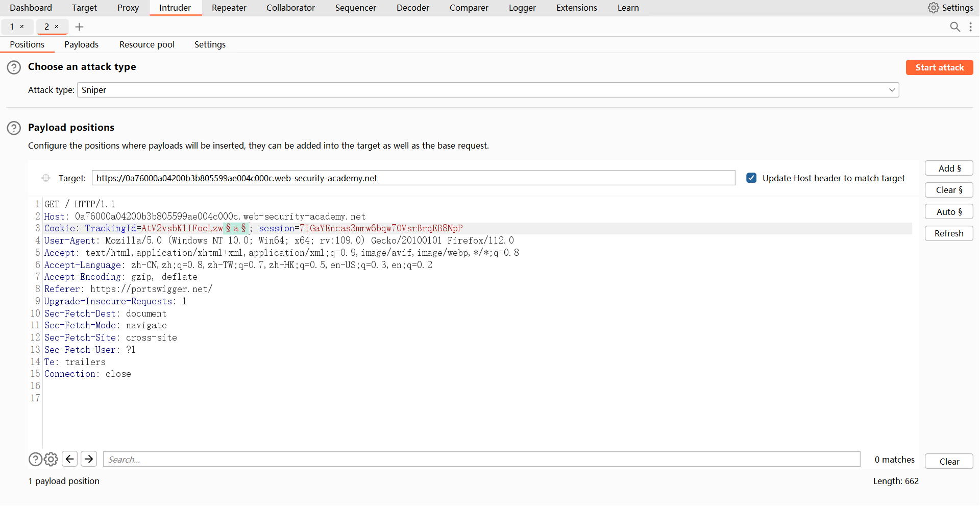Add a new Intruder tab with plus icon
The width and height of the screenshot is (980, 506).
pyautogui.click(x=79, y=27)
